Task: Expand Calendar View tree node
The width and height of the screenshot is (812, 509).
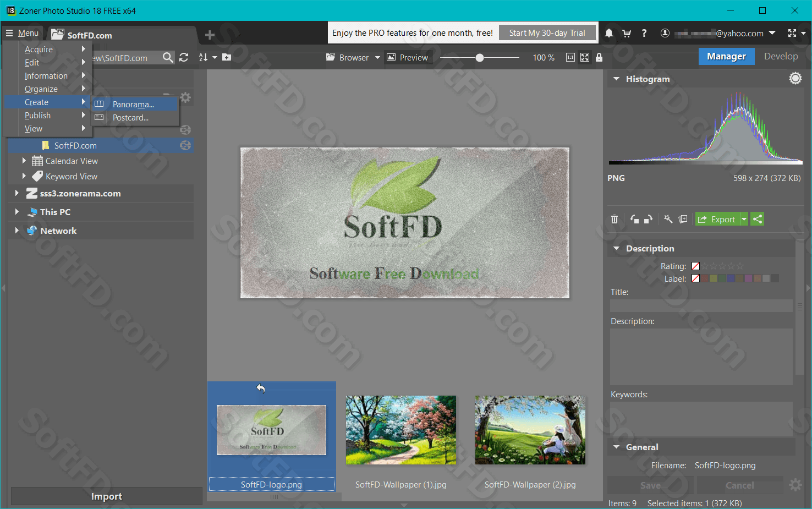Action: tap(24, 161)
